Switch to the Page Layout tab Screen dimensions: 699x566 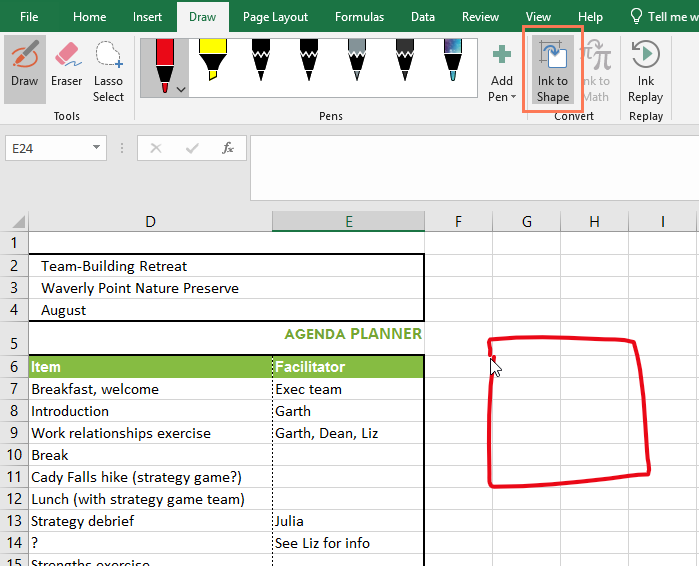tap(275, 17)
